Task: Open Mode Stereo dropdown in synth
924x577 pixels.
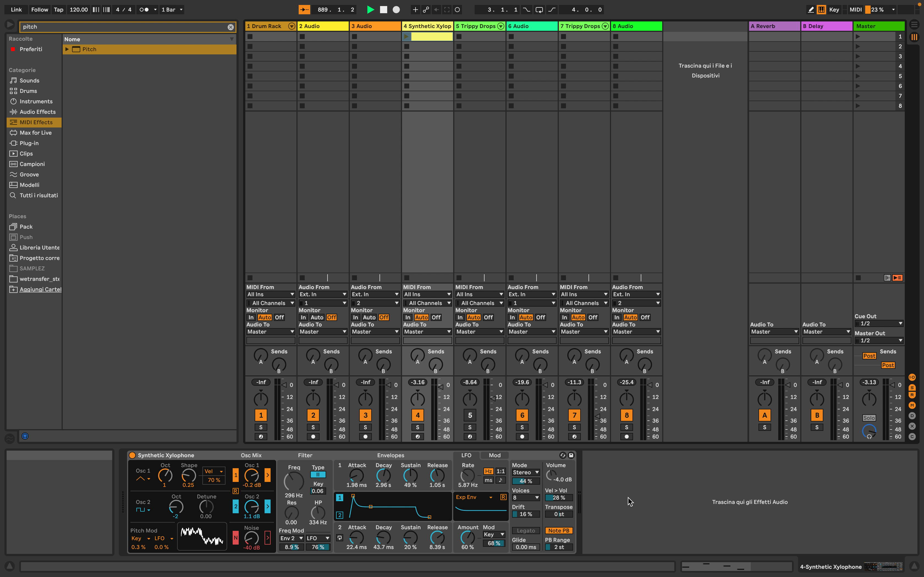Action: [526, 472]
